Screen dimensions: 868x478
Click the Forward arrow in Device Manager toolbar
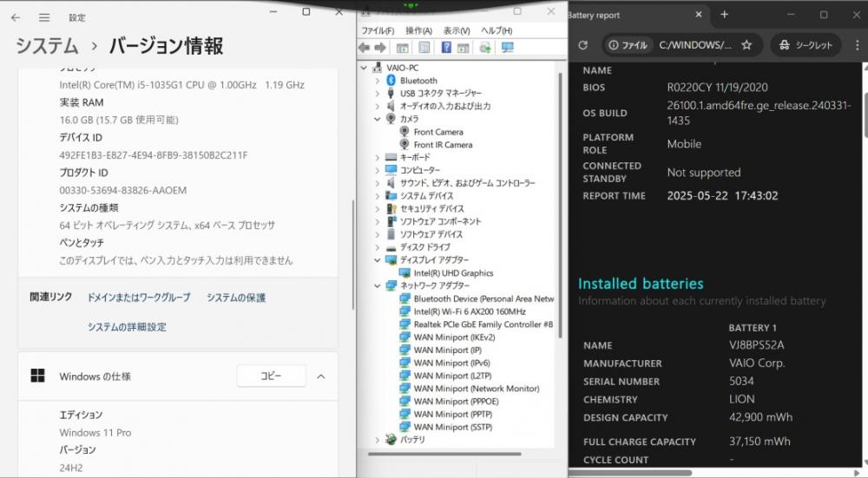380,48
